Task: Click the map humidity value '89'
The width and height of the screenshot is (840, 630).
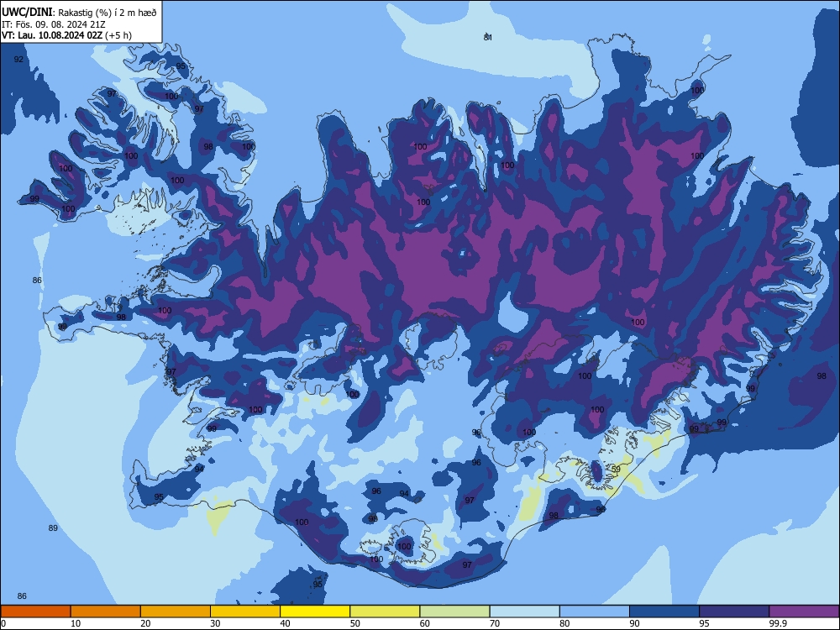Action: 53,528
